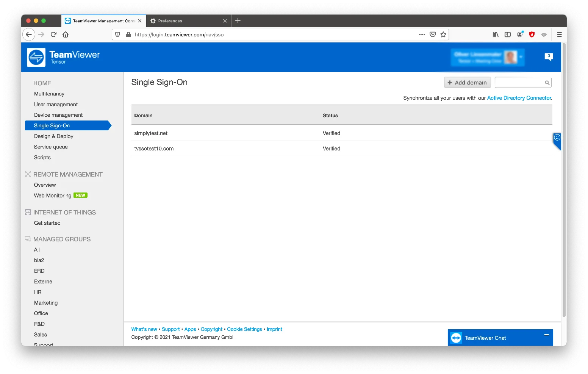Switch to the Preferences tab
This screenshot has height=374, width=588.
point(189,21)
